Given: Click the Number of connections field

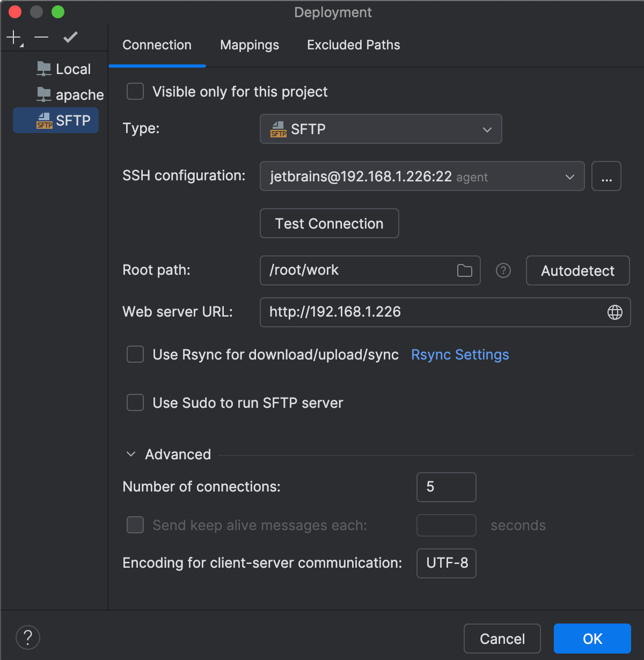Looking at the screenshot, I should (x=446, y=487).
